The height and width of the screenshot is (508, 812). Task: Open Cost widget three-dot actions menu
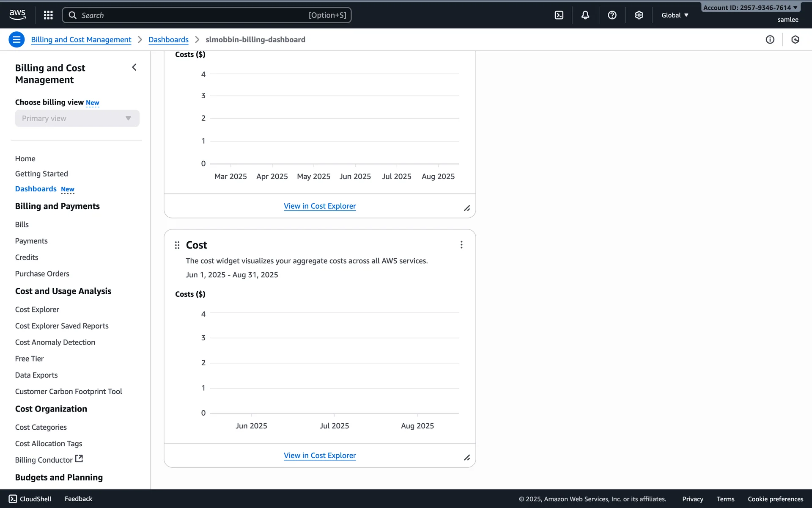coord(461,245)
